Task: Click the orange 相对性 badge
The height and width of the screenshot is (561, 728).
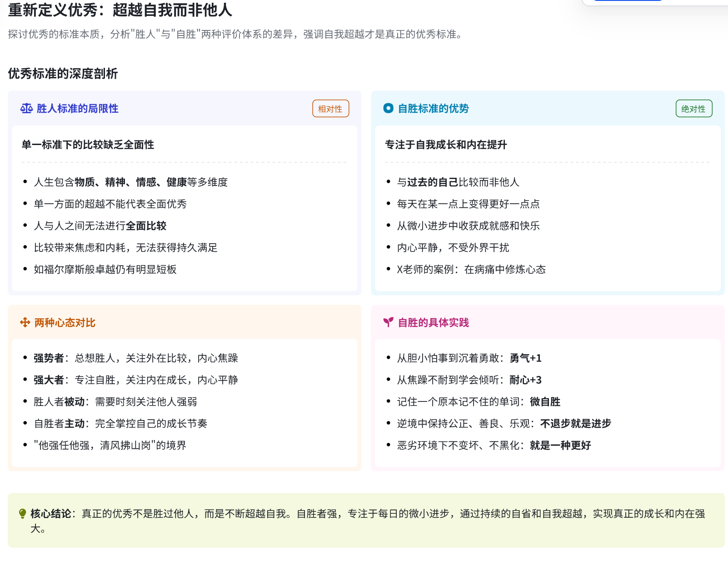Action: pos(330,109)
